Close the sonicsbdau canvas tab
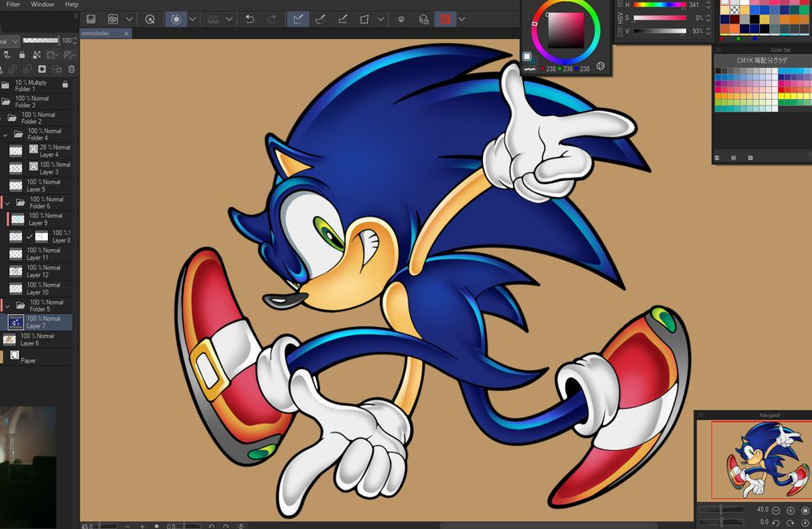This screenshot has width=812, height=529. coord(127,33)
